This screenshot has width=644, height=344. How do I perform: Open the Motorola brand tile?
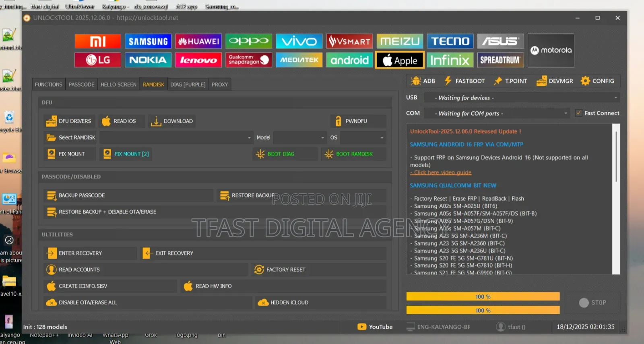[x=551, y=50]
